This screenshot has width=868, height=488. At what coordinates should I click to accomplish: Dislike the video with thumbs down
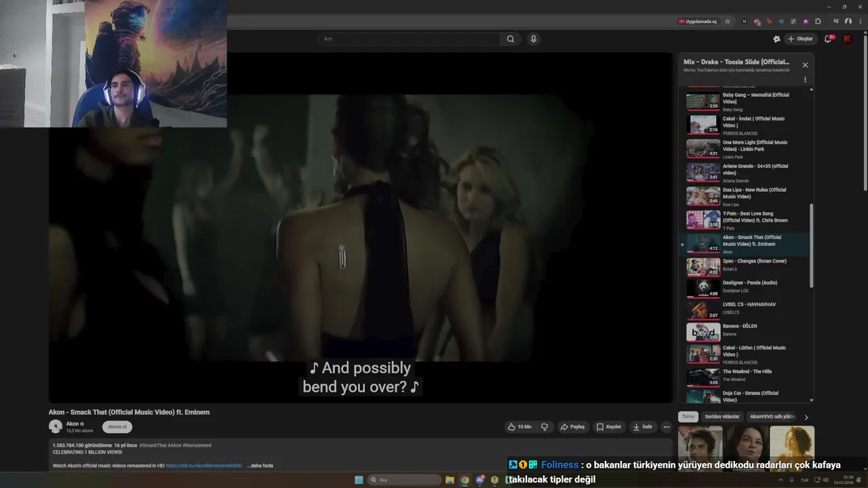[x=545, y=427]
